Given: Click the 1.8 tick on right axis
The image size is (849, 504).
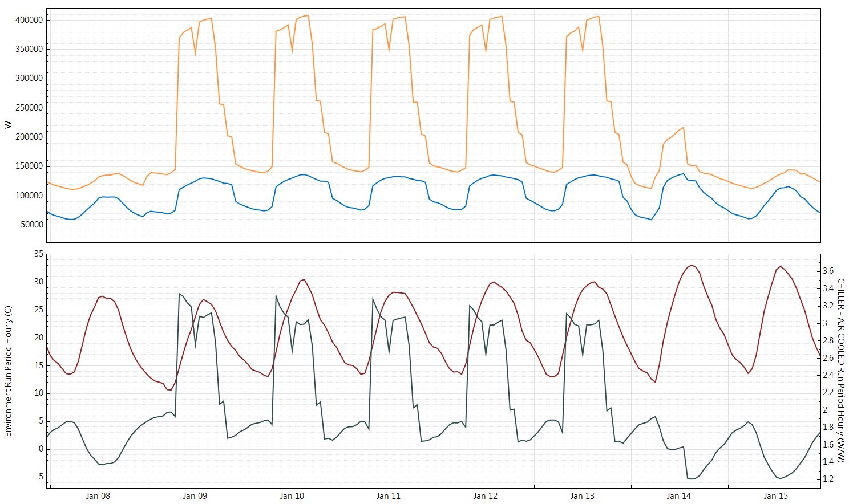Looking at the screenshot, I should click(x=828, y=427).
